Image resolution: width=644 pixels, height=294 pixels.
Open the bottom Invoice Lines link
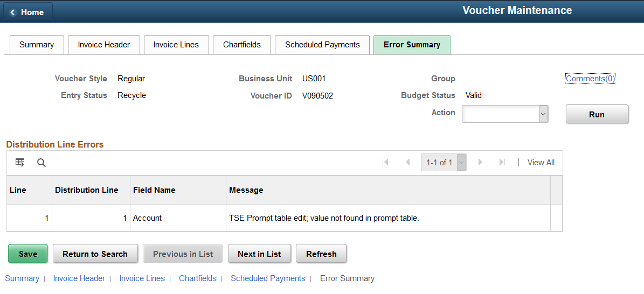point(142,278)
